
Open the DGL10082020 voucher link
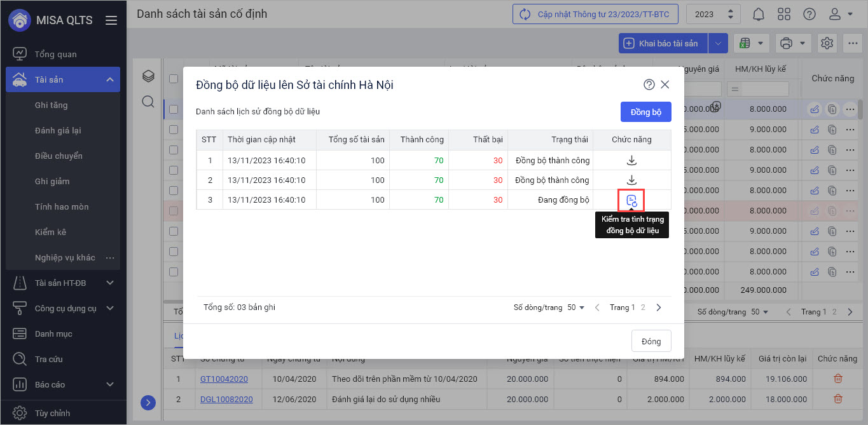click(226, 399)
